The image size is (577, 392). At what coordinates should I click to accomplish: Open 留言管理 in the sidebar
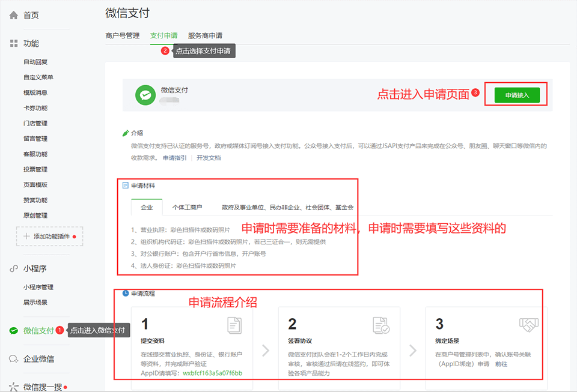[35, 139]
